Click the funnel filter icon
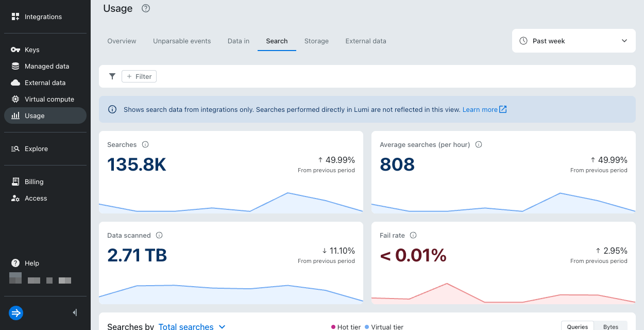The height and width of the screenshot is (330, 644). (112, 76)
